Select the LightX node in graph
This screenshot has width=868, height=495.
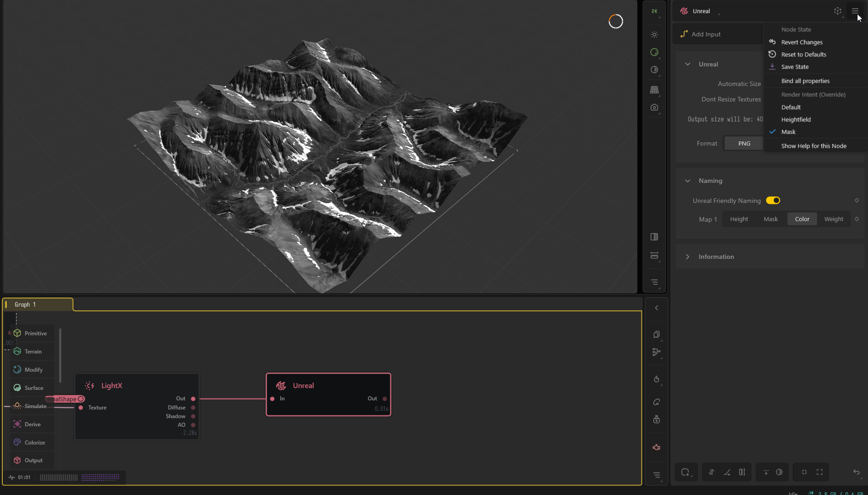[111, 385]
